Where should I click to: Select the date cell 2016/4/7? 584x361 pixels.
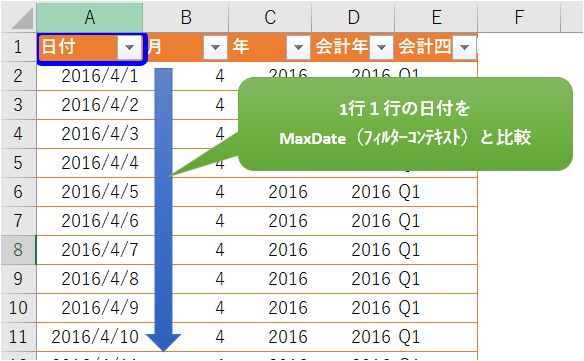click(x=90, y=250)
